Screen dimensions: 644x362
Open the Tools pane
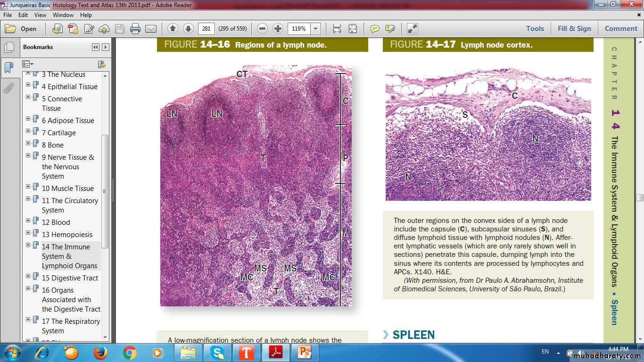click(x=535, y=29)
